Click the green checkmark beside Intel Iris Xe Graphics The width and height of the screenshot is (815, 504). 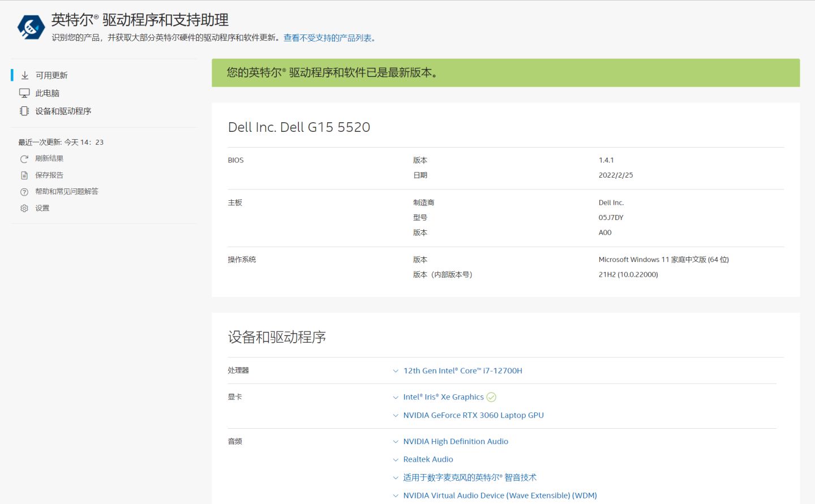pos(491,397)
